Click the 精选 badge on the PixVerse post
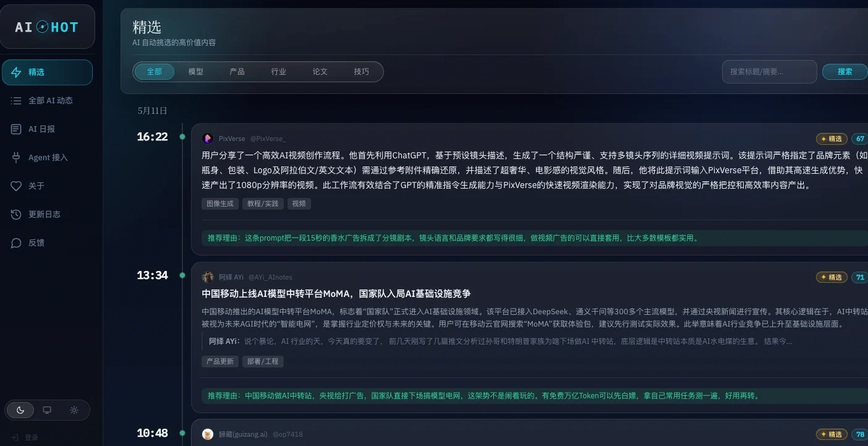The width and height of the screenshot is (868, 446). [832, 139]
